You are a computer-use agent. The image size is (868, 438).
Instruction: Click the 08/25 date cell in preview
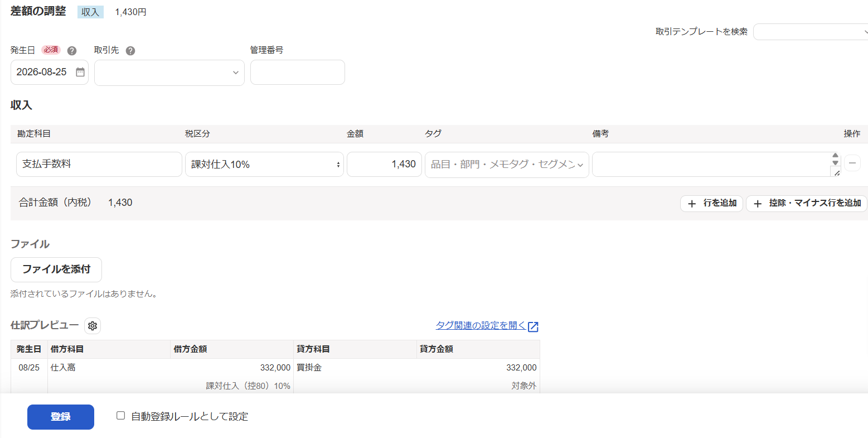[29, 368]
